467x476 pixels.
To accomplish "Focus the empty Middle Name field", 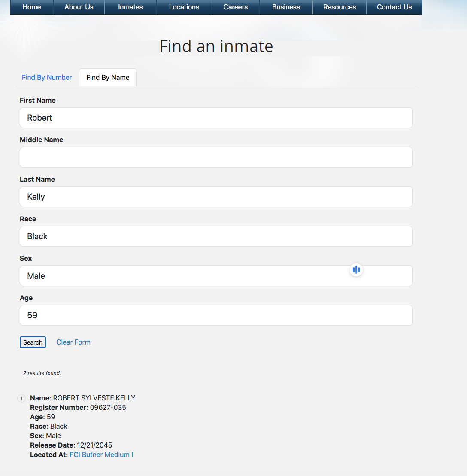I will point(216,157).
